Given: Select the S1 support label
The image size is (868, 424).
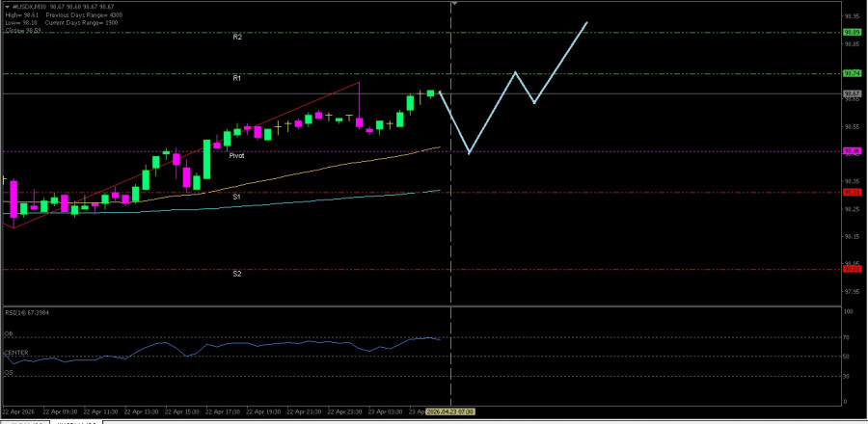Looking at the screenshot, I should pos(236,197).
